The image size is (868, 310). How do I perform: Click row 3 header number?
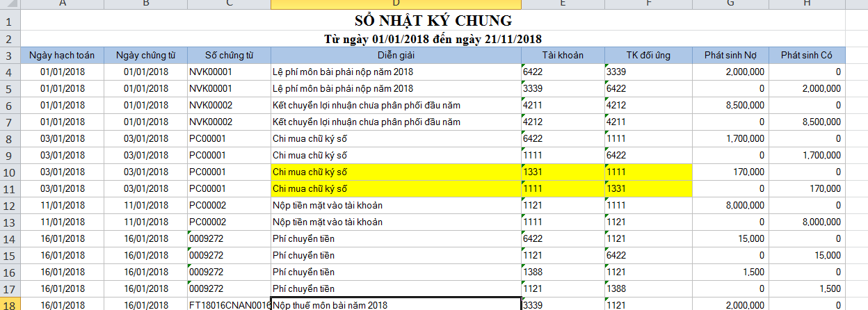(10, 55)
